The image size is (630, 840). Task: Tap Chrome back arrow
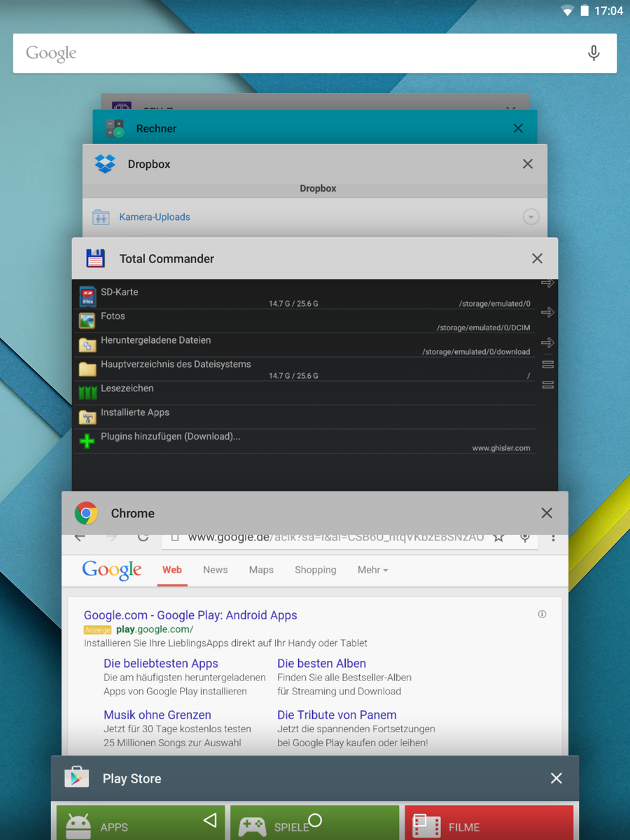[x=80, y=538]
